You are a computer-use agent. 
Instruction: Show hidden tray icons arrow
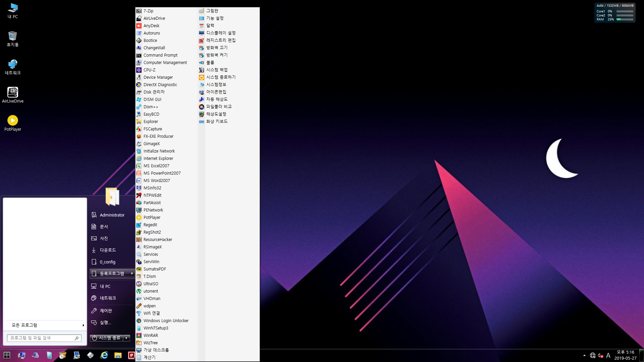[x=584, y=356]
